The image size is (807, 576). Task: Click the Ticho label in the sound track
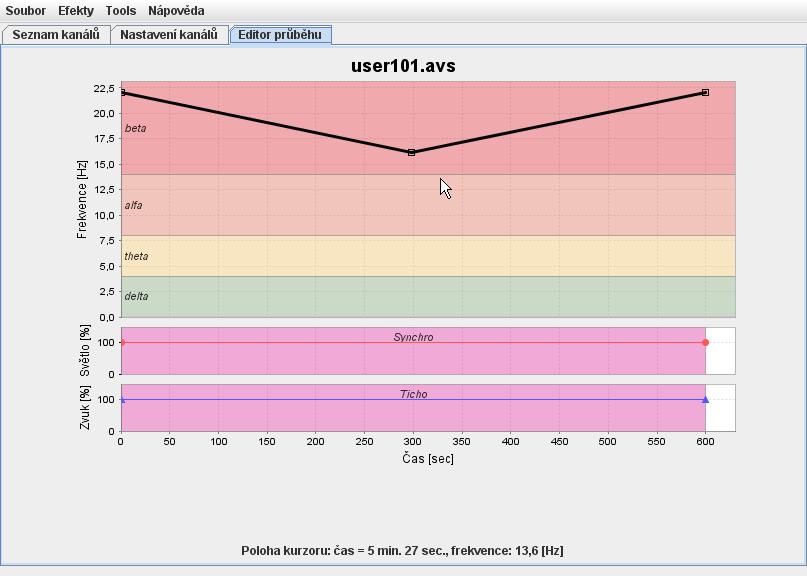tap(413, 394)
